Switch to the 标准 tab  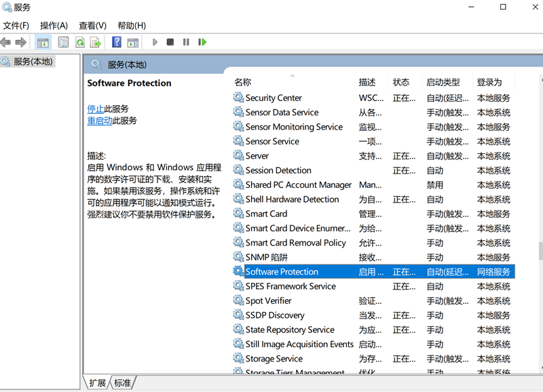click(122, 383)
